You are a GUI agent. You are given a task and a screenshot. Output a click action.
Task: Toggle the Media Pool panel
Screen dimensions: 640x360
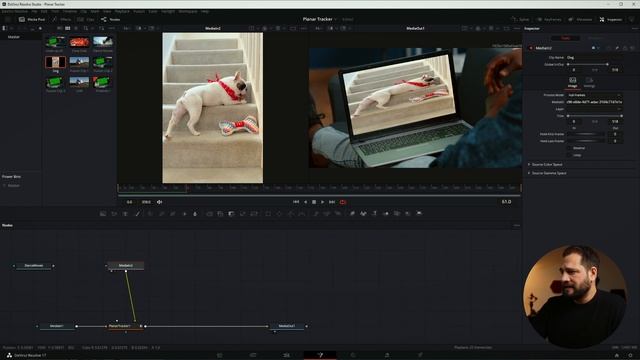32,19
